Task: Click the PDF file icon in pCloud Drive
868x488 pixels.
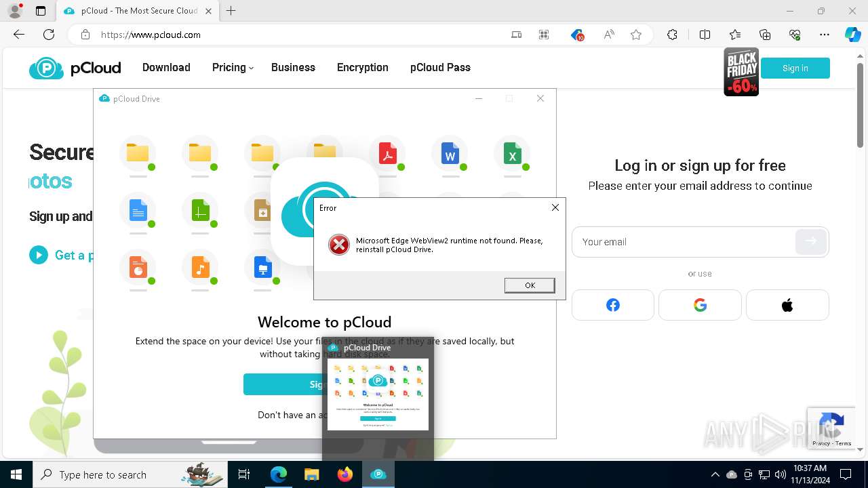Action: pyautogui.click(x=387, y=154)
